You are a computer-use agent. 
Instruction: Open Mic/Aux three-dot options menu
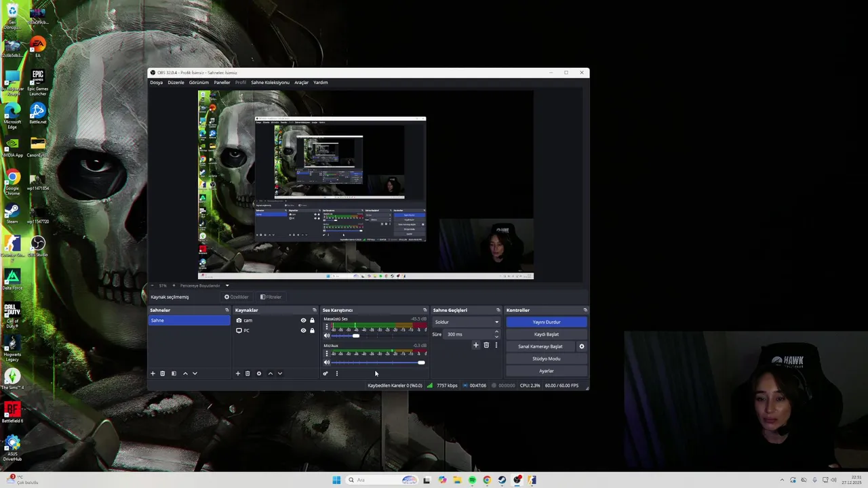coord(326,353)
